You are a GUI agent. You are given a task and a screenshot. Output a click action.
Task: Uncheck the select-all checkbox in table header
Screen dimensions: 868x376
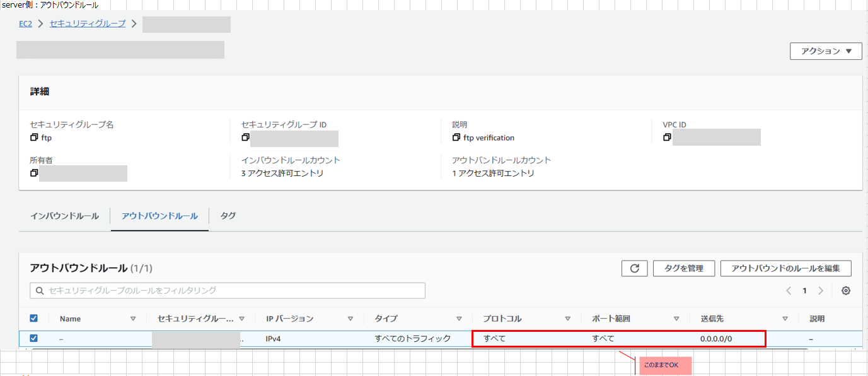point(34,318)
